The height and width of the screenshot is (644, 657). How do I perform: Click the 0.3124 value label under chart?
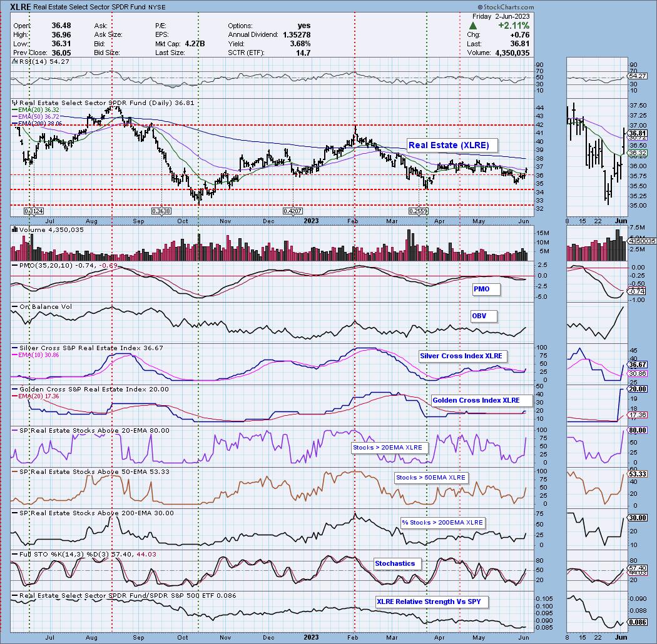tap(34, 211)
